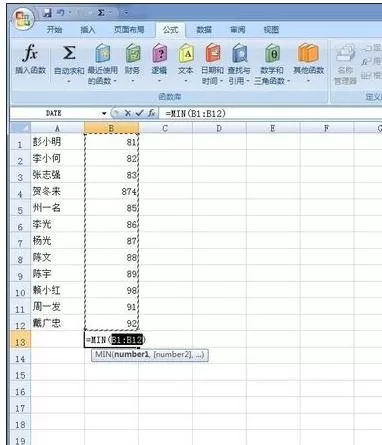Click the cell with name 赖小红
This screenshot has width=382, height=445.
(x=57, y=290)
